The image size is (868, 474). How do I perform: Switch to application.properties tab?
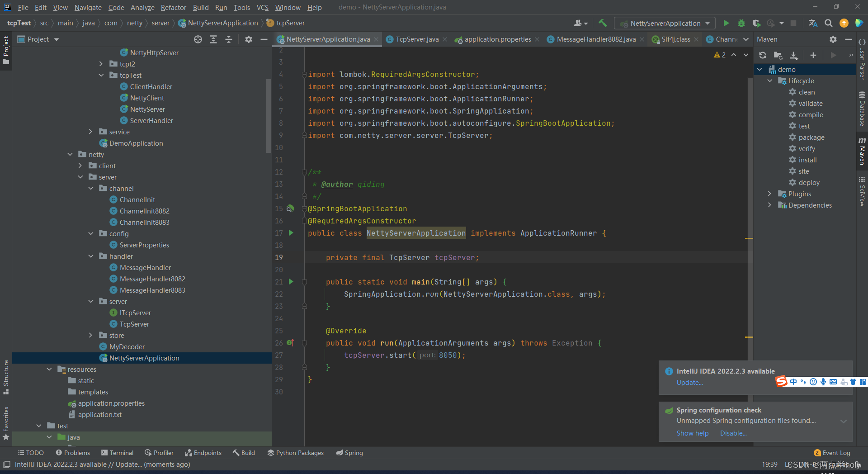498,39
